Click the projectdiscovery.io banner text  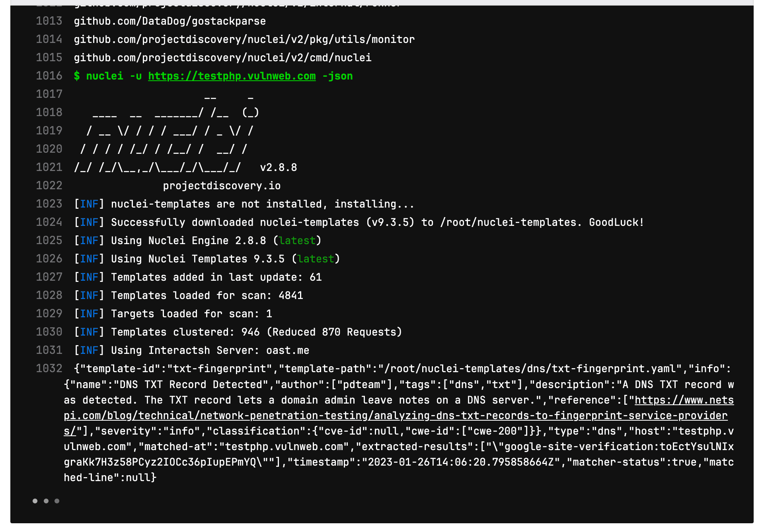(x=222, y=186)
